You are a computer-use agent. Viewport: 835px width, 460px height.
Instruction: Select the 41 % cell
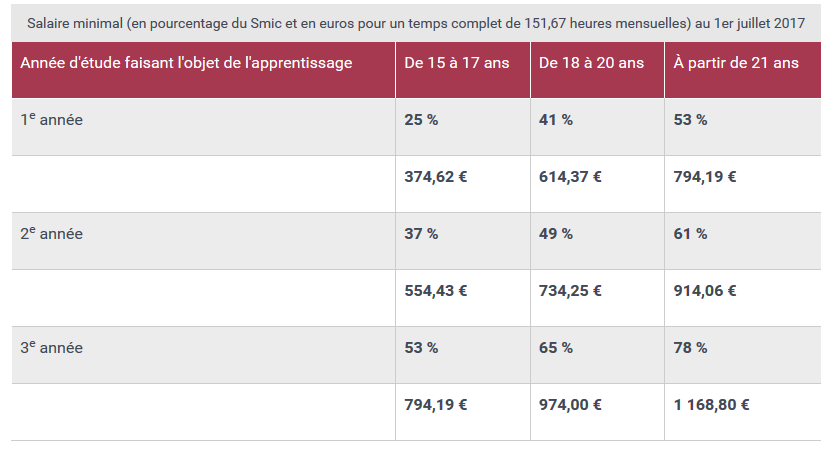pos(556,120)
